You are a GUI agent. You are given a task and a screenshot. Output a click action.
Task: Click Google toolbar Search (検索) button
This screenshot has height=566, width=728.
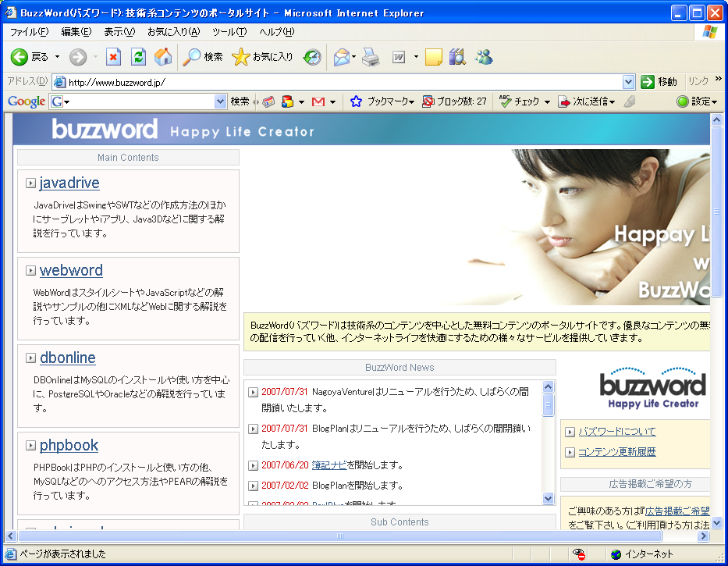tap(240, 101)
